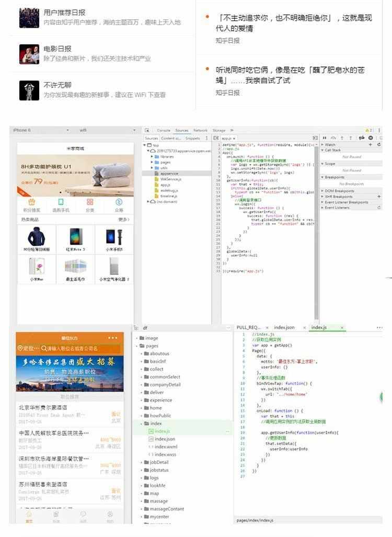Click deactivate breakpoints icon
The height and width of the screenshot is (537, 392).
click(362, 138)
